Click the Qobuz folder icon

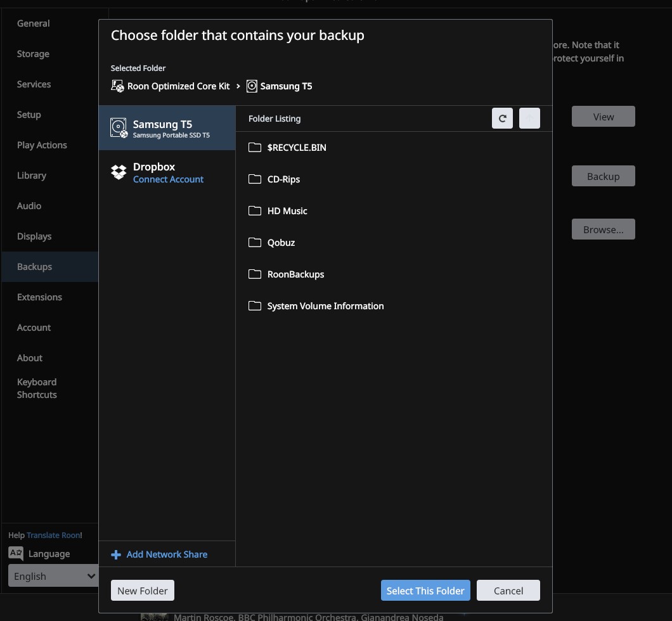pyautogui.click(x=255, y=243)
